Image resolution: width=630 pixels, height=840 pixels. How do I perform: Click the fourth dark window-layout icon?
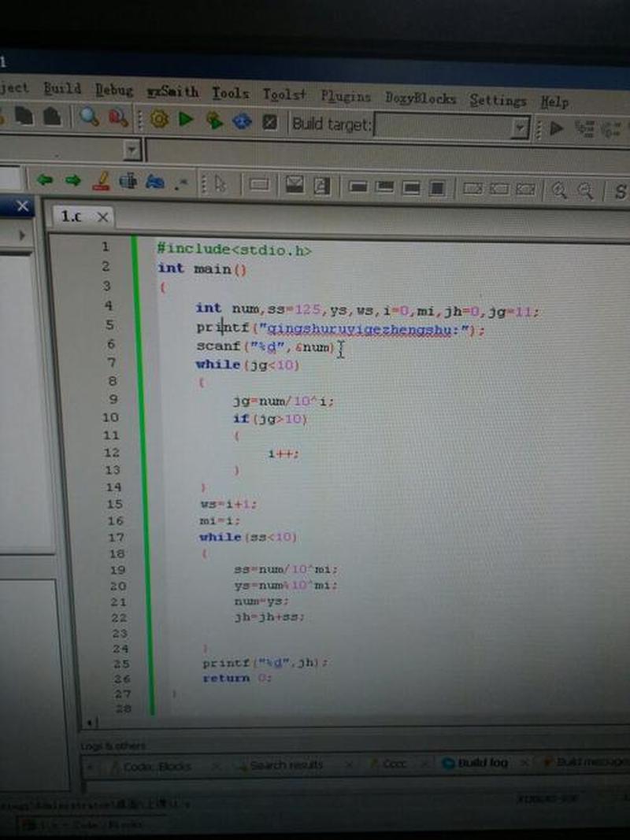[437, 188]
